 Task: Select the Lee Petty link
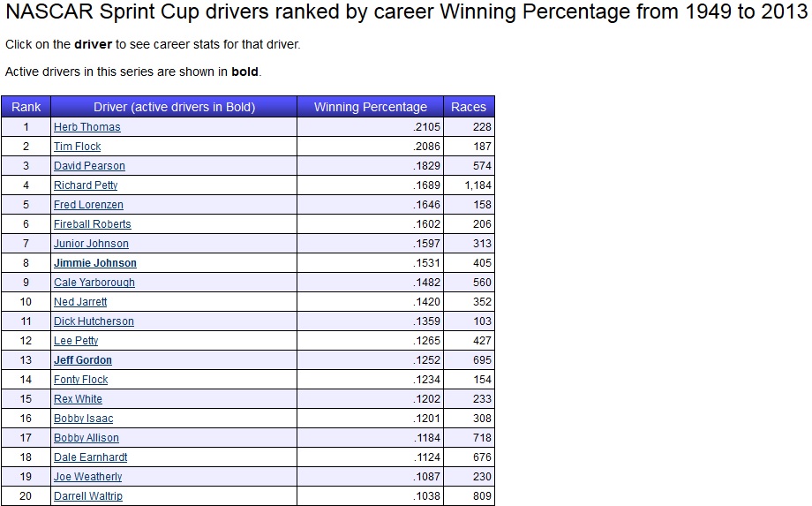[76, 341]
